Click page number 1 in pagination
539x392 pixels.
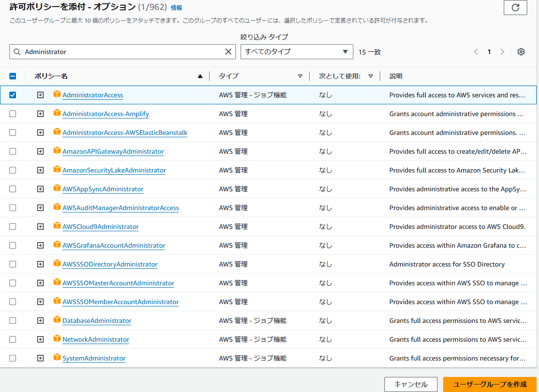[489, 52]
